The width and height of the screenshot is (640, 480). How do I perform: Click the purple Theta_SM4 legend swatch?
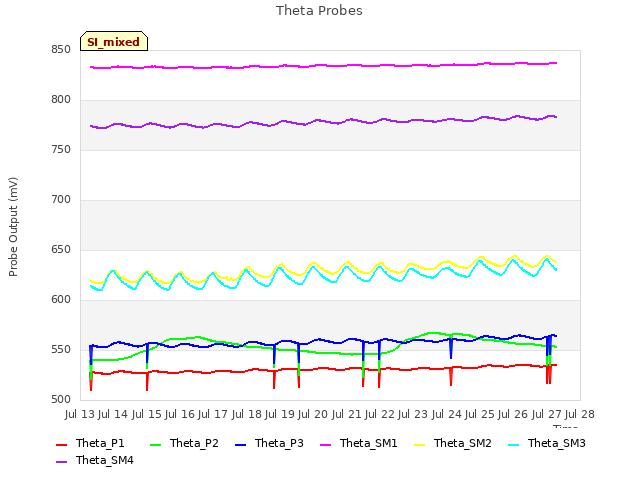[61, 461]
